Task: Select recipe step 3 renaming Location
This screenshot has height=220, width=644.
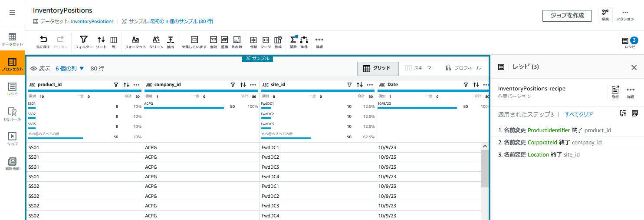Action: 567,154
